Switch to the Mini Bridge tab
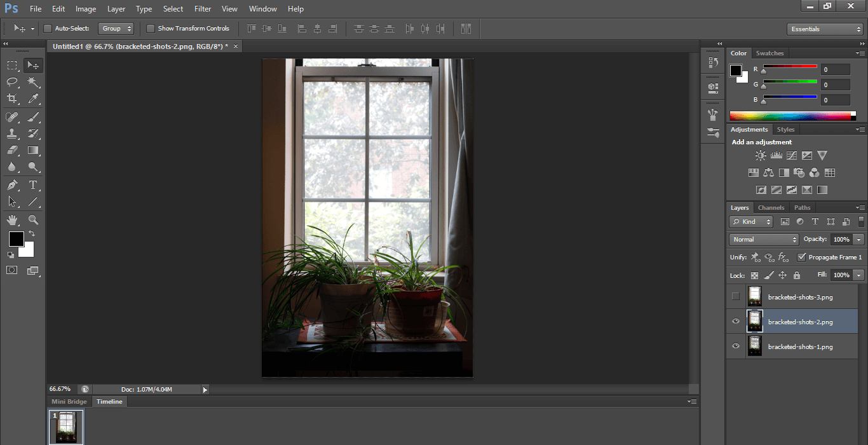Viewport: 868px width, 445px height. click(x=69, y=402)
